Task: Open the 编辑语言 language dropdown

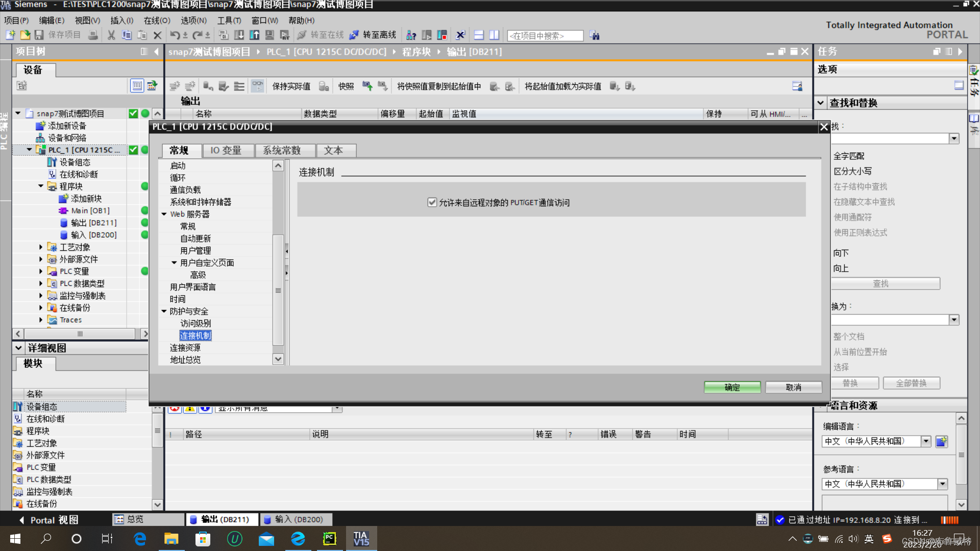Action: 926,441
